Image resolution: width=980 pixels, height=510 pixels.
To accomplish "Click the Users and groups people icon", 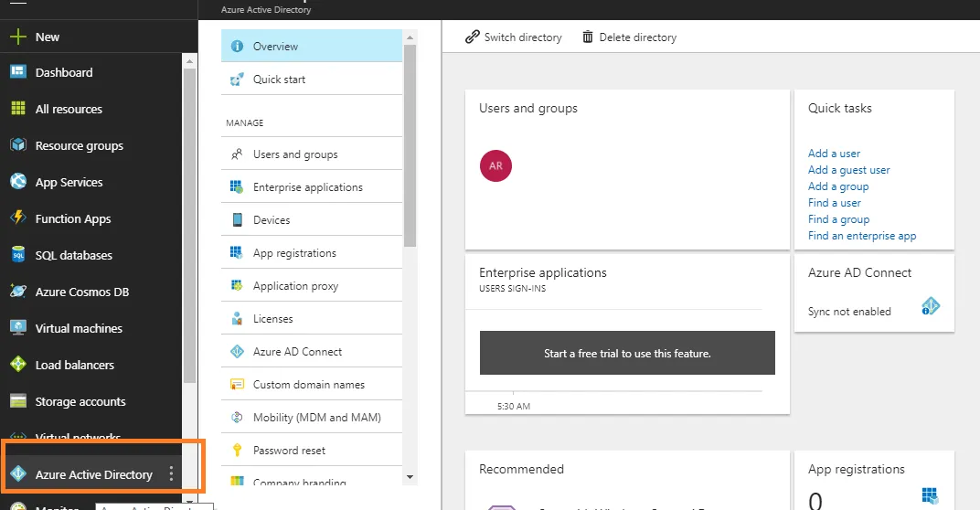I will (237, 154).
